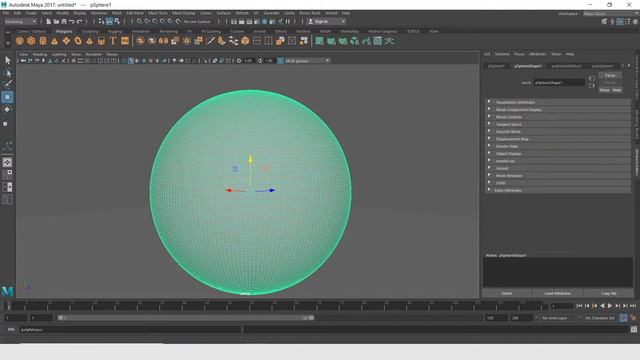Create a polygon cube from the shelf

click(31, 41)
